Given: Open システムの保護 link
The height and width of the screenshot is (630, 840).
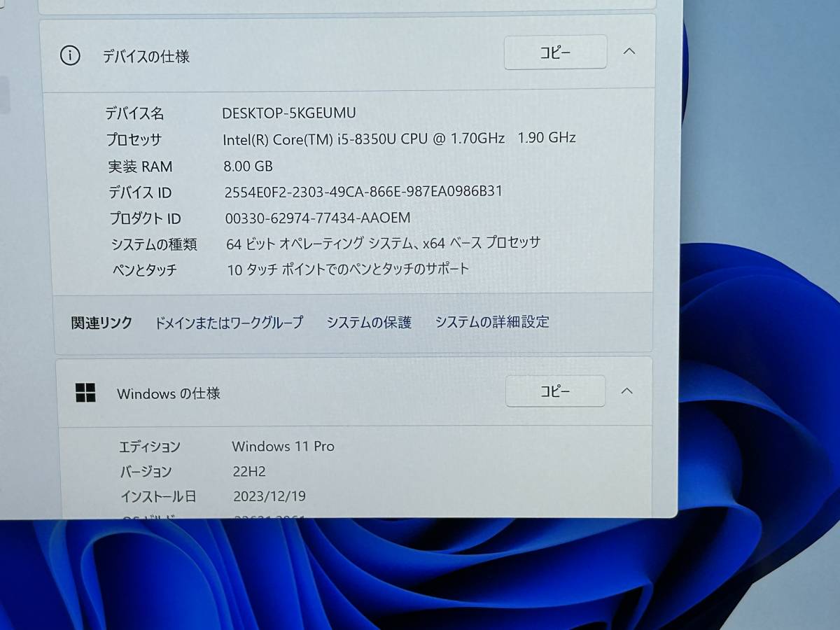Looking at the screenshot, I should (x=369, y=323).
